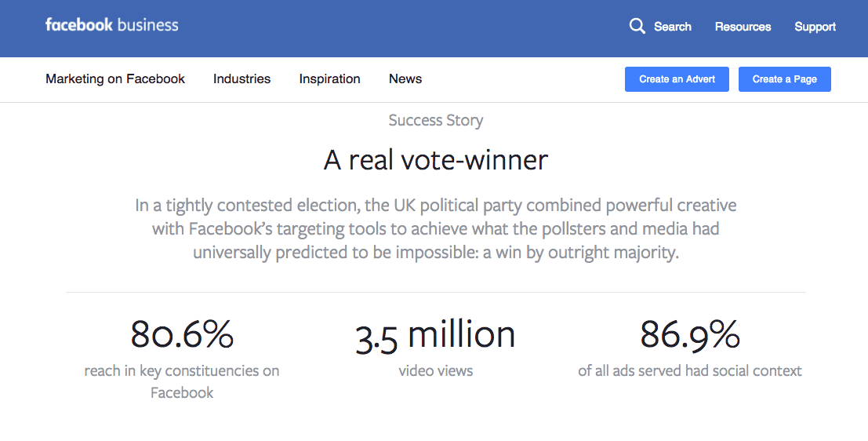The height and width of the screenshot is (441, 868).
Task: Click the Success Story label
Action: pos(436,120)
